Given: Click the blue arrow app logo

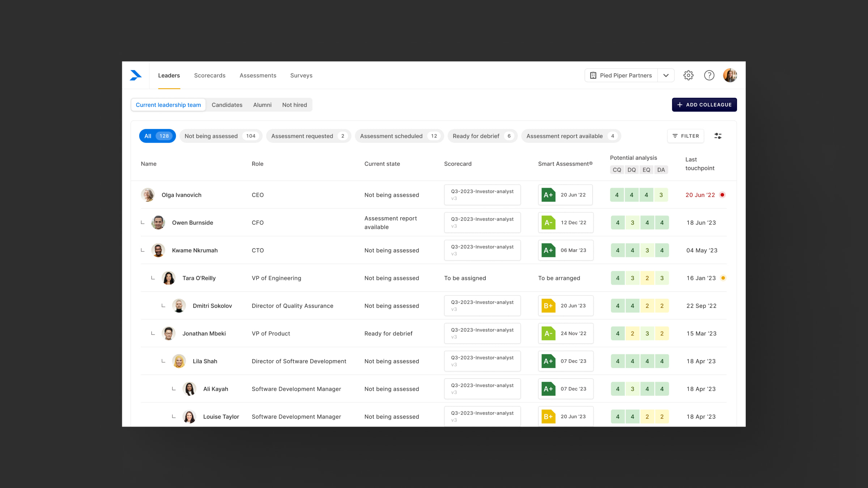Looking at the screenshot, I should [x=136, y=75].
